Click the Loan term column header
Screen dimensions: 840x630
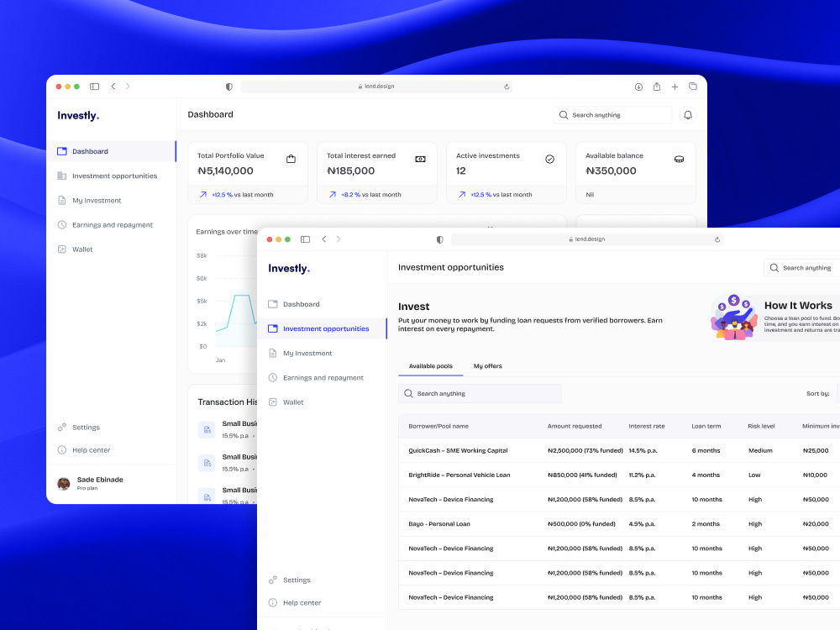pos(706,427)
